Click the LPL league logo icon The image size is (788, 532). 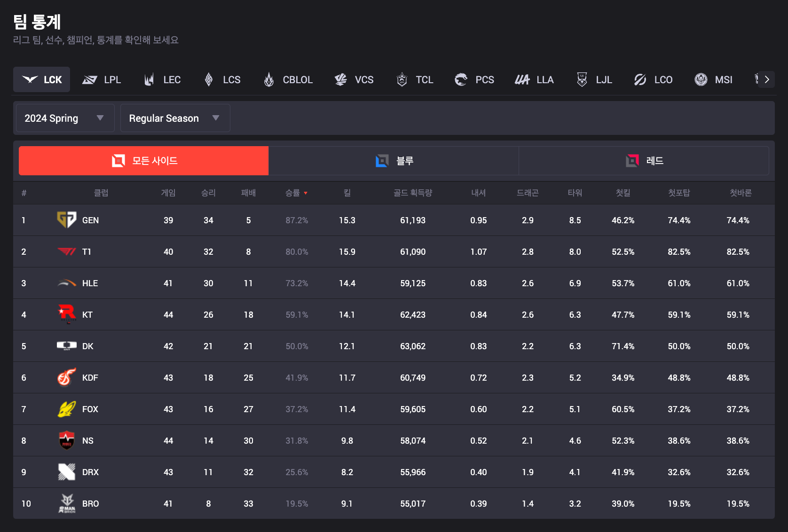point(89,79)
